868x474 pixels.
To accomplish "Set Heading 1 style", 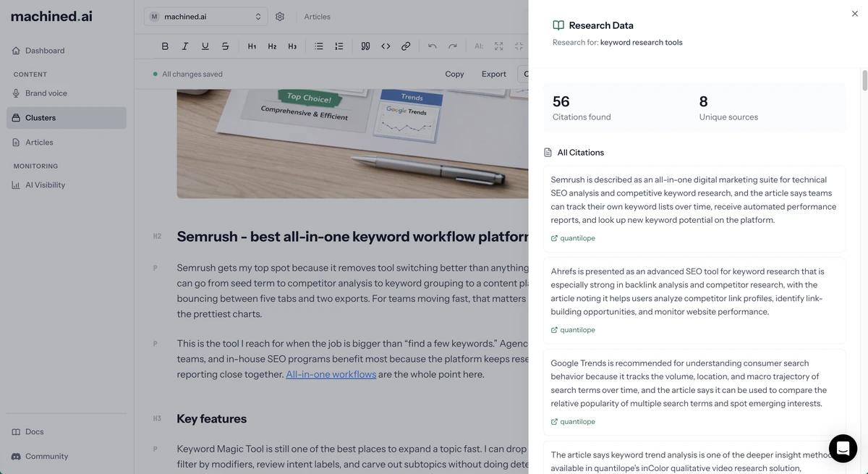I will [x=252, y=46].
